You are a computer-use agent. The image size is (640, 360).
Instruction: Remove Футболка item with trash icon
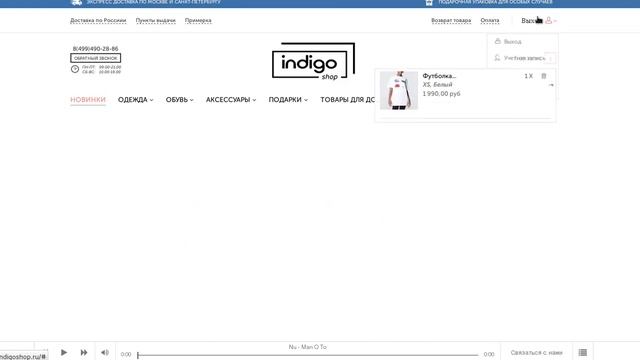pyautogui.click(x=544, y=76)
